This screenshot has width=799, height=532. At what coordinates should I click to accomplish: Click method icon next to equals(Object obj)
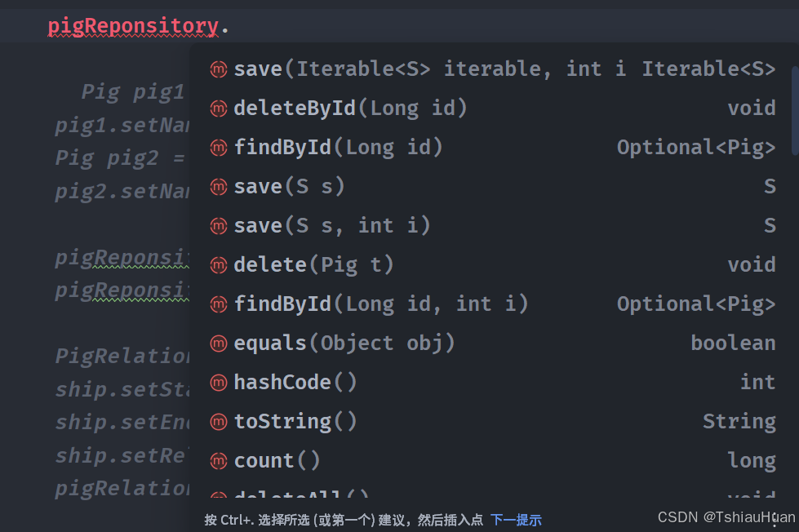(x=219, y=344)
